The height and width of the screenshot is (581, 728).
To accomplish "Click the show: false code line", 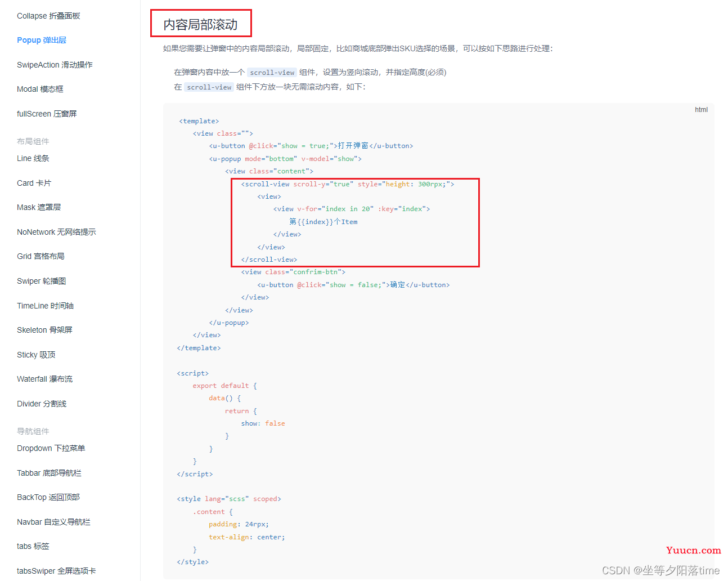I will coord(263,423).
